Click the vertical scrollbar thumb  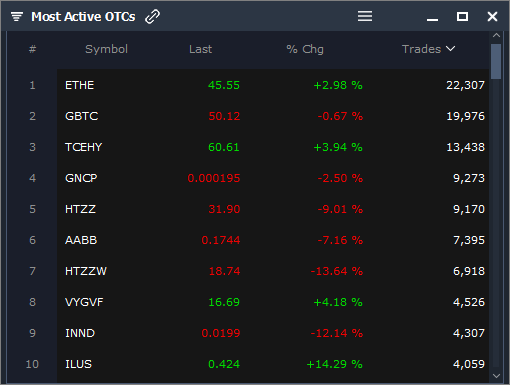tap(496, 61)
